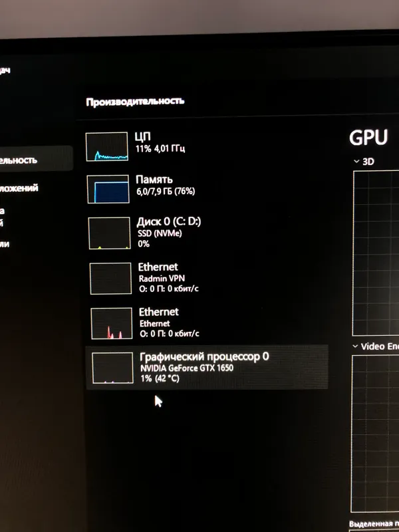Click the Диск 0 activity graph thumbnail
Viewport: 399px width, 532px height.
point(110,233)
